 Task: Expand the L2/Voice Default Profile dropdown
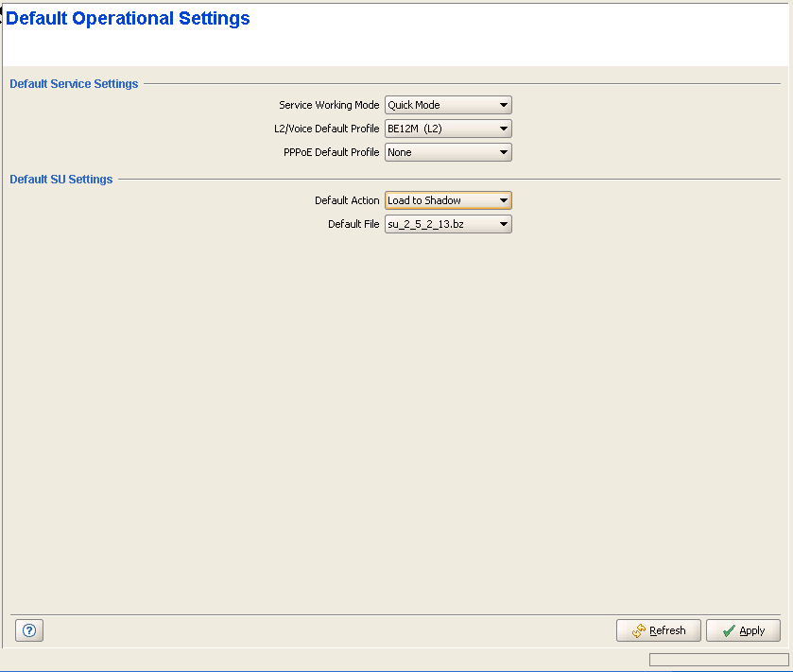click(x=447, y=129)
